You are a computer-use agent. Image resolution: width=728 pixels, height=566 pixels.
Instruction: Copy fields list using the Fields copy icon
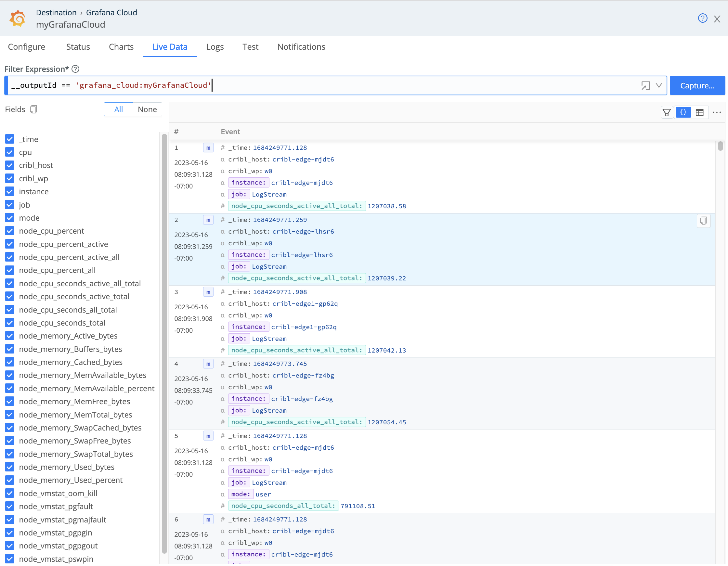[33, 109]
